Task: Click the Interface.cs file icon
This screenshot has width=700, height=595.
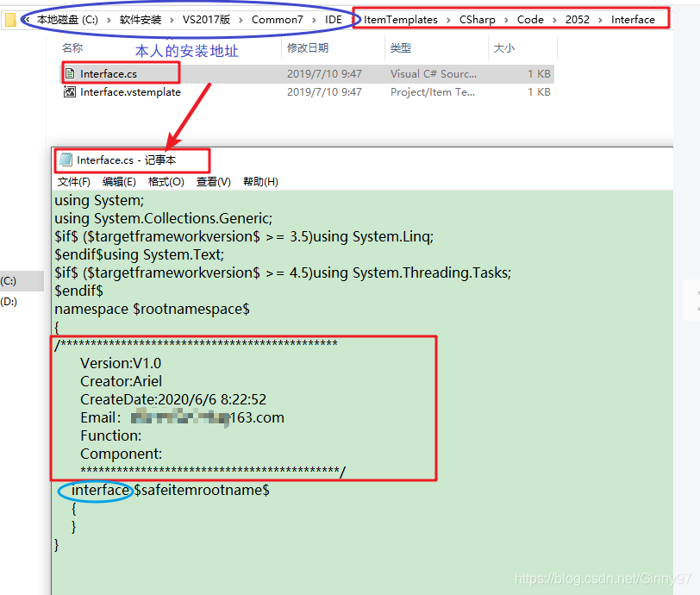Action: (x=70, y=73)
